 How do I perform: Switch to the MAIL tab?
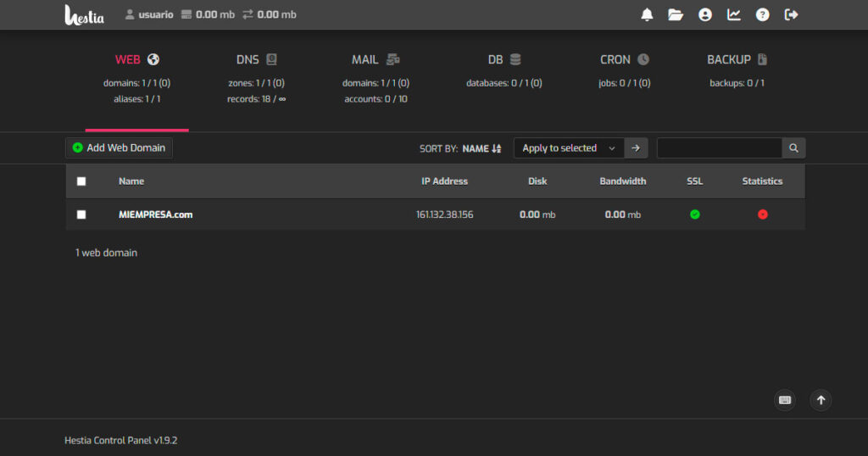click(375, 60)
